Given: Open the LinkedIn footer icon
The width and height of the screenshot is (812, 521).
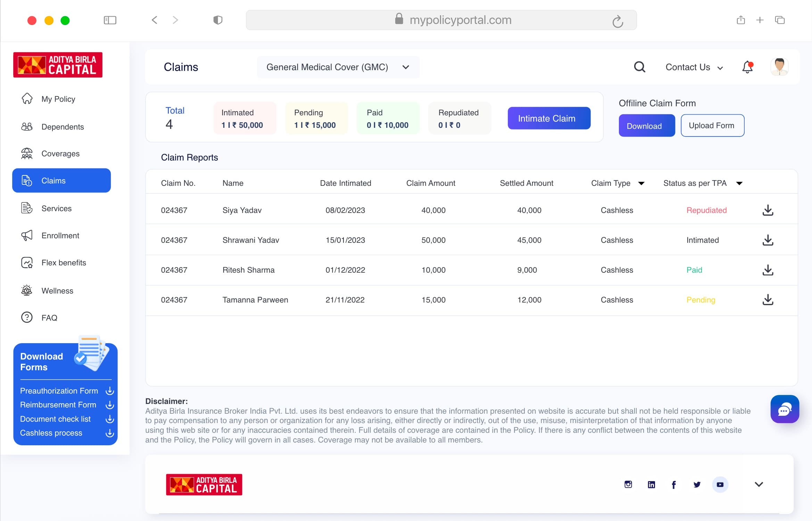Looking at the screenshot, I should (651, 485).
